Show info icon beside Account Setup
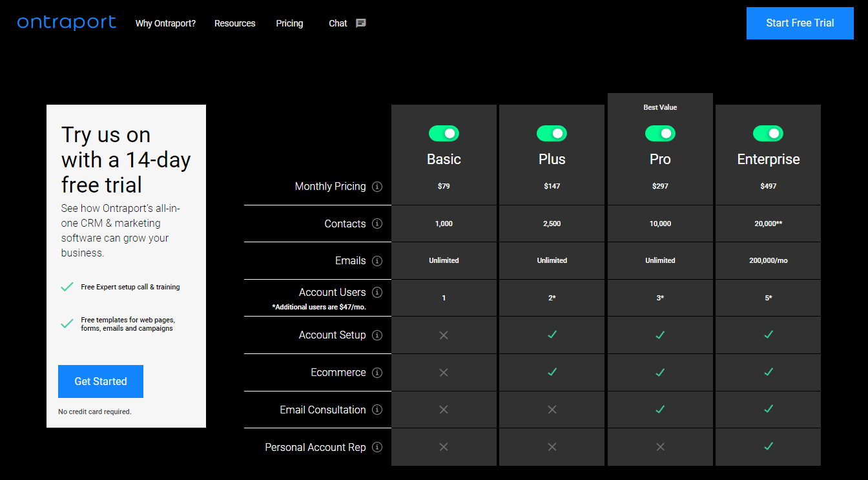The image size is (868, 480). pos(377,335)
